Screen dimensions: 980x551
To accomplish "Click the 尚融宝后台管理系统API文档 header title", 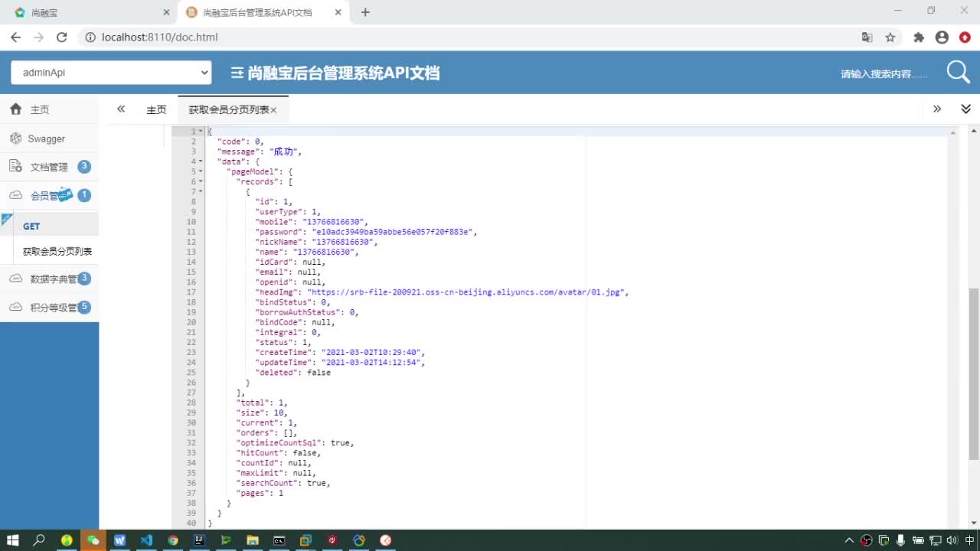I will click(x=344, y=73).
